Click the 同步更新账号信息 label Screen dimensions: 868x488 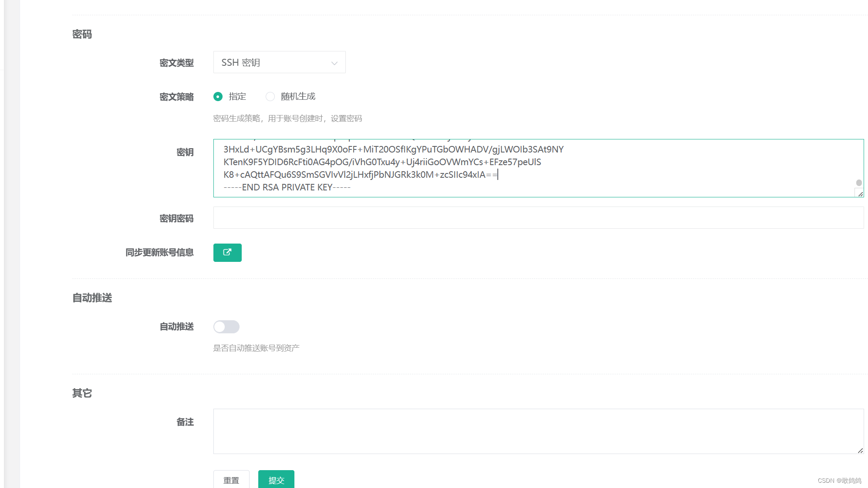159,252
